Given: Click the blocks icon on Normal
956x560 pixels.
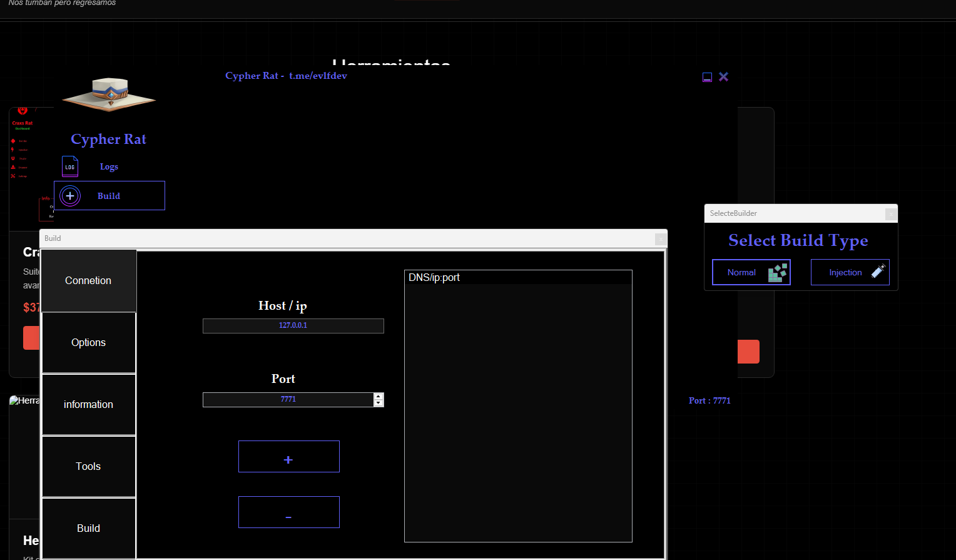Looking at the screenshot, I should (x=777, y=272).
